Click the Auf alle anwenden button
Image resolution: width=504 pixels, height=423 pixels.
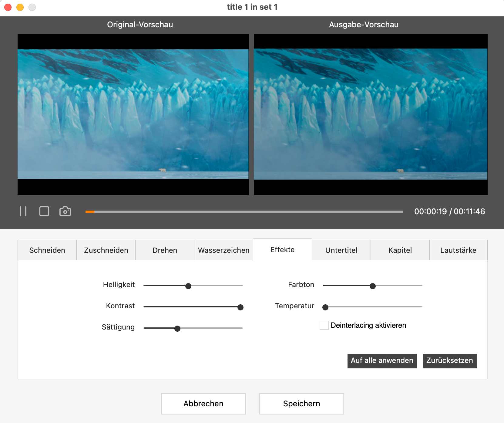pyautogui.click(x=382, y=361)
